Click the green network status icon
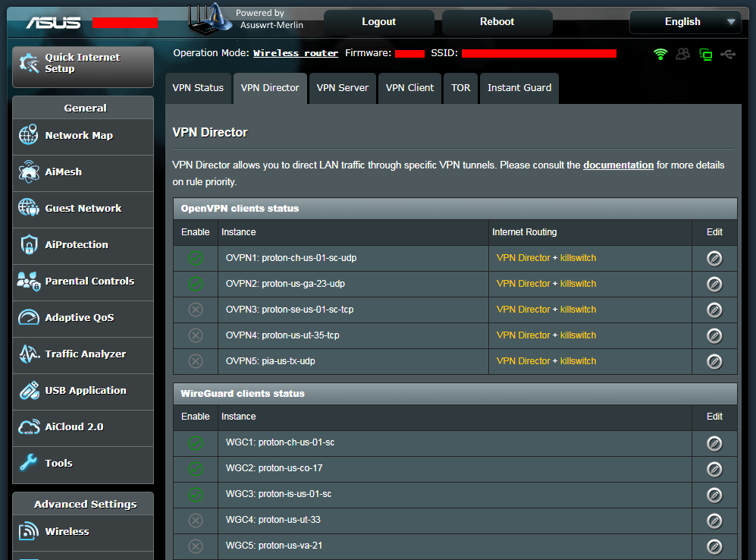Screen dimensions: 756x560 click(705, 55)
